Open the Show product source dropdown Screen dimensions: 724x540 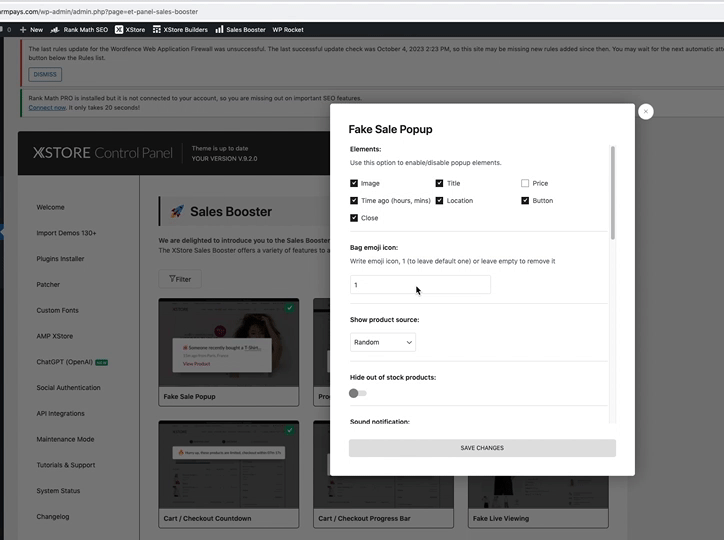[x=383, y=342]
